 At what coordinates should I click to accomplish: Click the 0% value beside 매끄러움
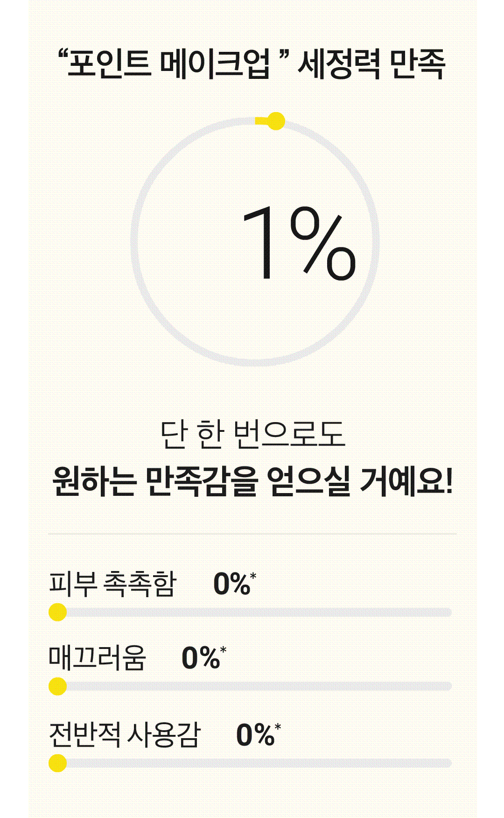tap(201, 657)
